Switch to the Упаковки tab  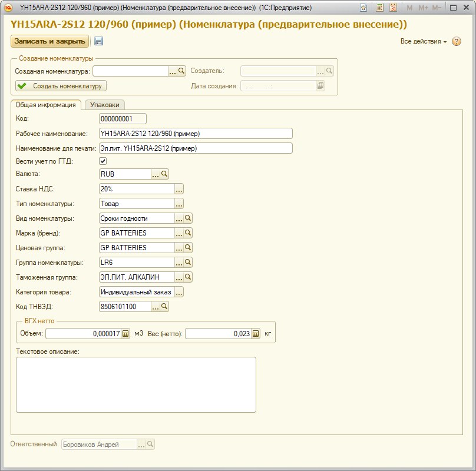point(104,105)
